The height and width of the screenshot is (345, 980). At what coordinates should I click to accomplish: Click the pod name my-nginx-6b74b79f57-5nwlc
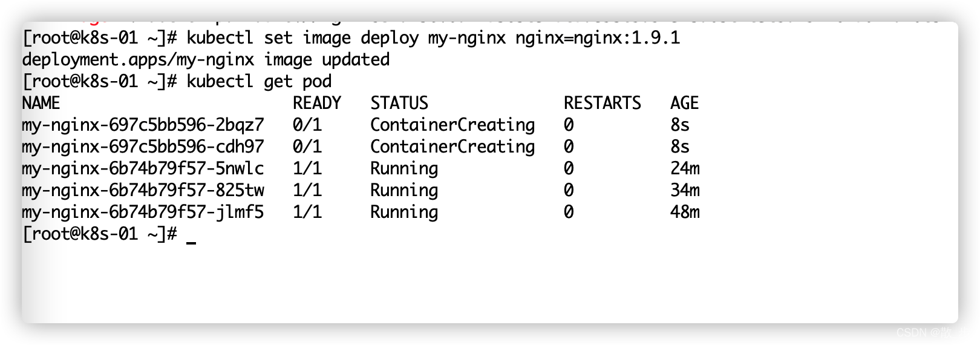tap(143, 169)
